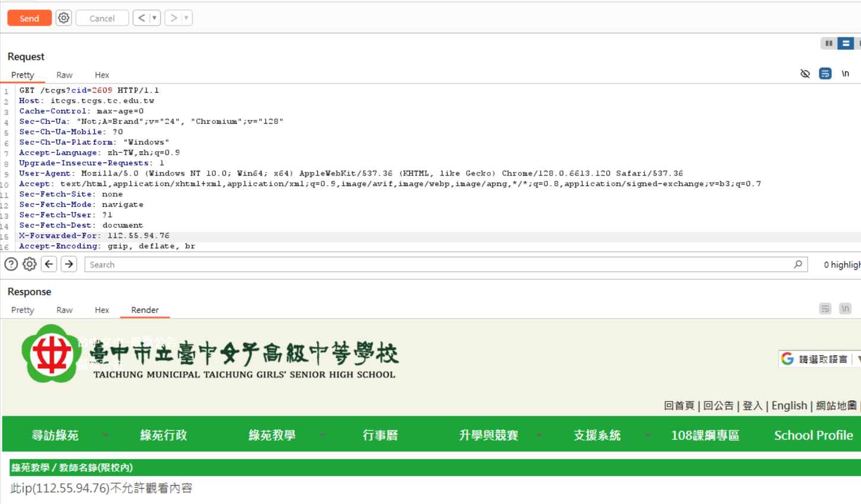Select the Response Render tab
The image size is (861, 504).
click(145, 310)
